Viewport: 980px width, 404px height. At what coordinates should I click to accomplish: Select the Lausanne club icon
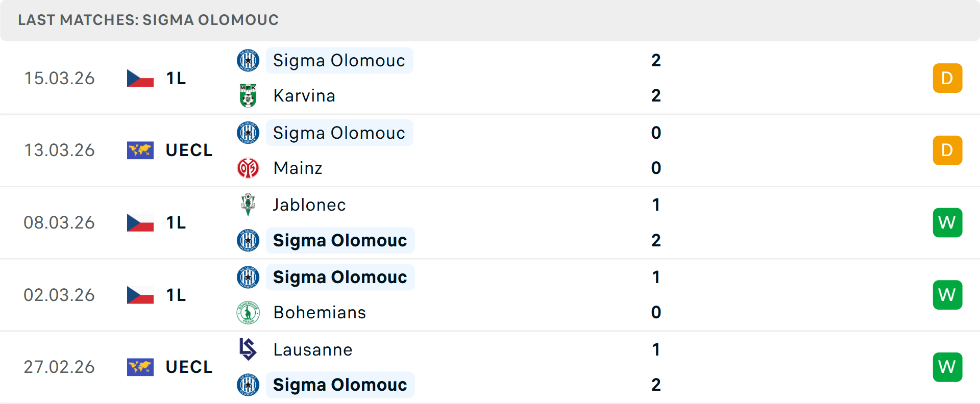pyautogui.click(x=249, y=349)
